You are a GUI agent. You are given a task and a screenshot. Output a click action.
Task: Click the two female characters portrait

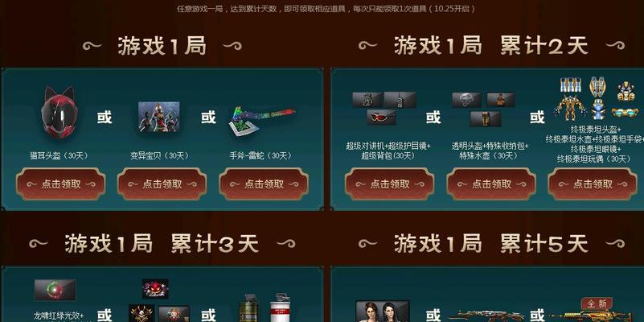(383, 312)
